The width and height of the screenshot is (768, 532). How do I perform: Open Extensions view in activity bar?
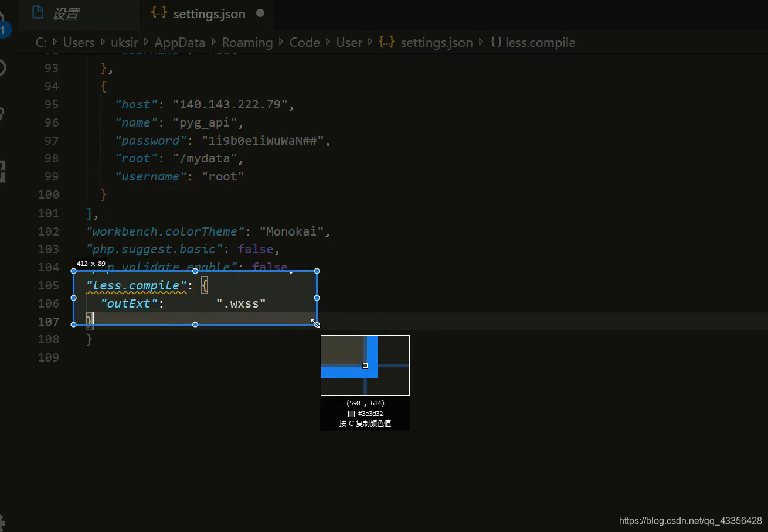[x=3, y=172]
